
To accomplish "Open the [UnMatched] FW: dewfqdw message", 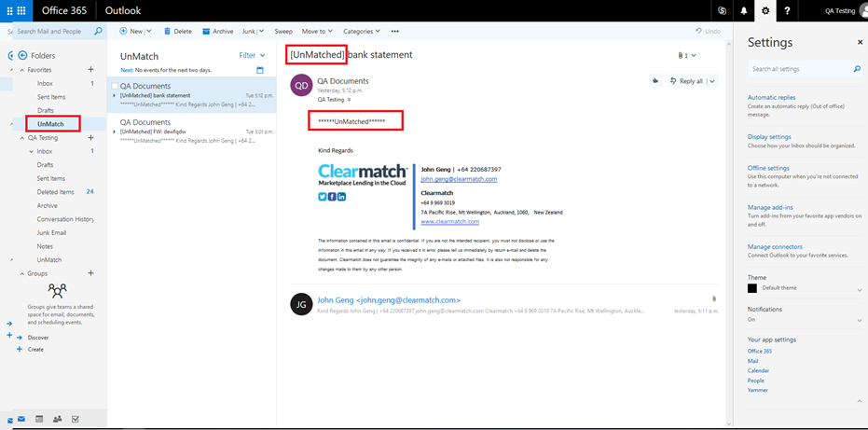I will 192,132.
